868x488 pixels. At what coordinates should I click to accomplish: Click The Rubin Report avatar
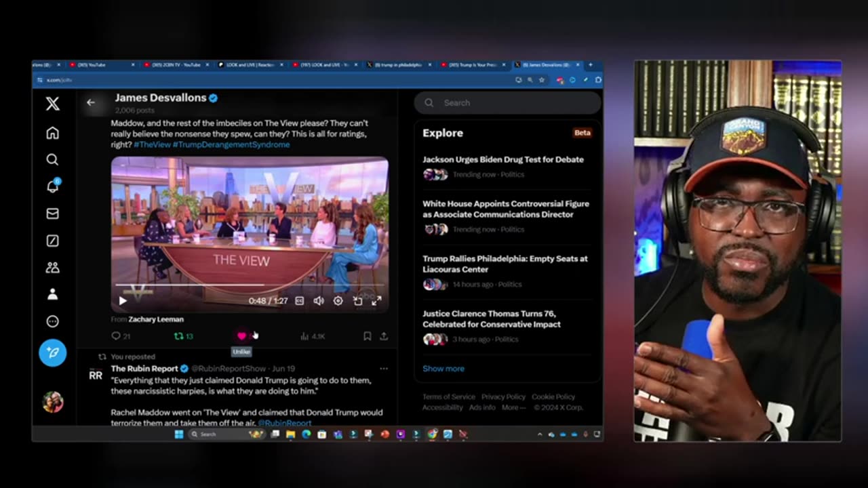[x=96, y=375]
